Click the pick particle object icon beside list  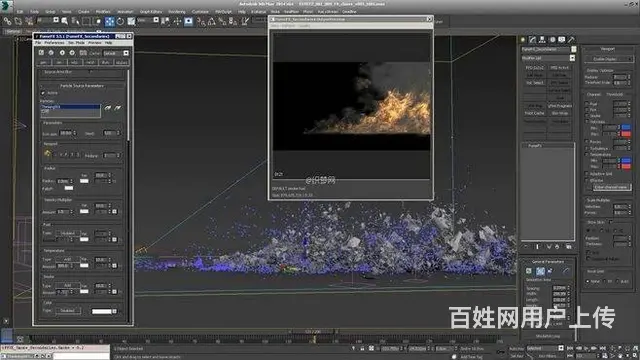pos(108,108)
